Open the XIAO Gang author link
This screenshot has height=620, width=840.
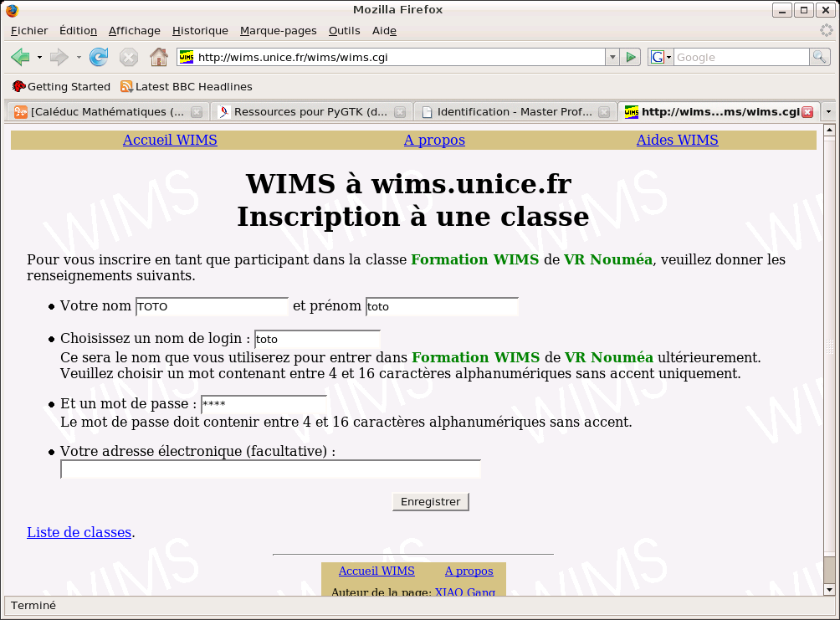click(x=465, y=592)
